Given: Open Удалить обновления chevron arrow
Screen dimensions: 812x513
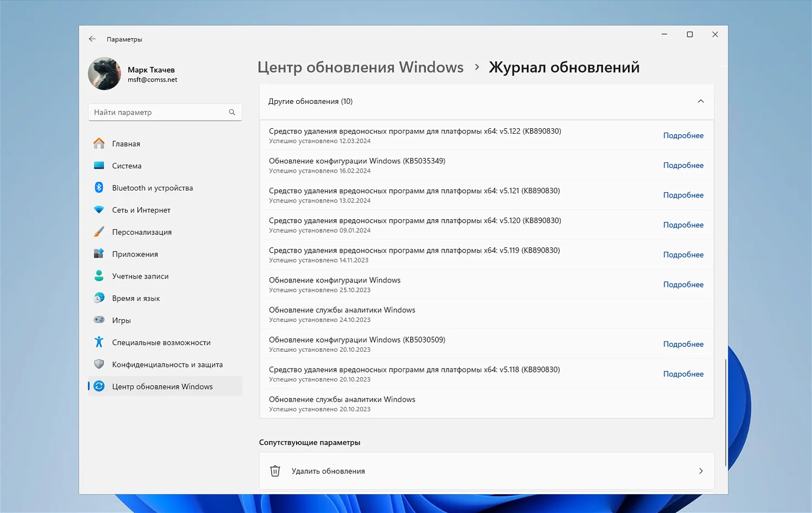Looking at the screenshot, I should [x=700, y=471].
